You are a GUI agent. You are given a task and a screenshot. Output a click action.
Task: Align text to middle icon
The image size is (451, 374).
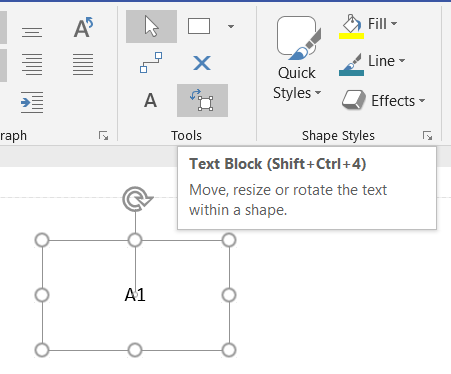click(32, 32)
